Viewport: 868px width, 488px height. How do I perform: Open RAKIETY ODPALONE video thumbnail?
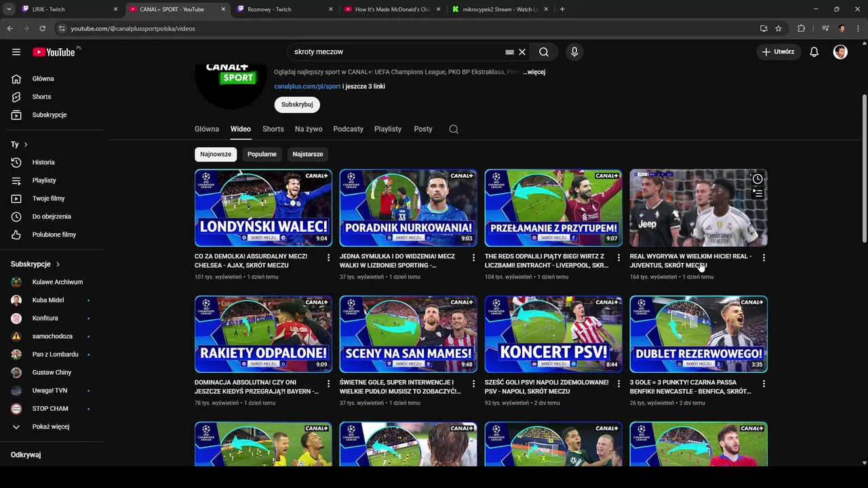(263, 334)
